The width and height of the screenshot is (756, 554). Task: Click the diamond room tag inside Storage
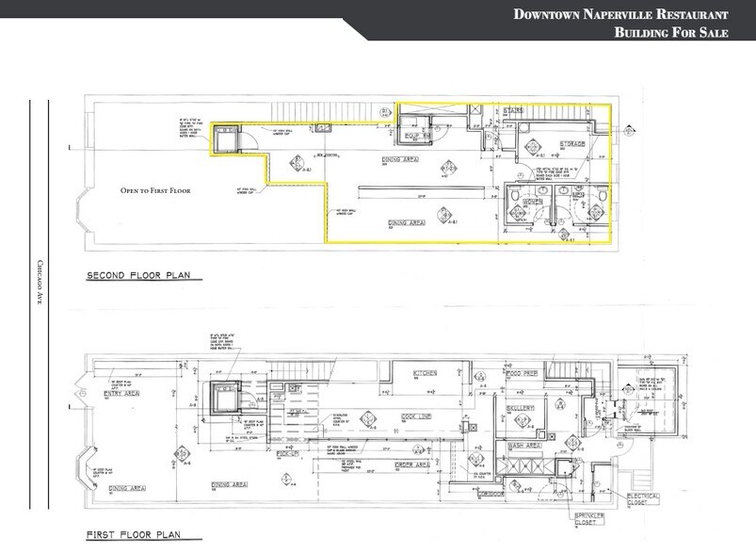532,147
